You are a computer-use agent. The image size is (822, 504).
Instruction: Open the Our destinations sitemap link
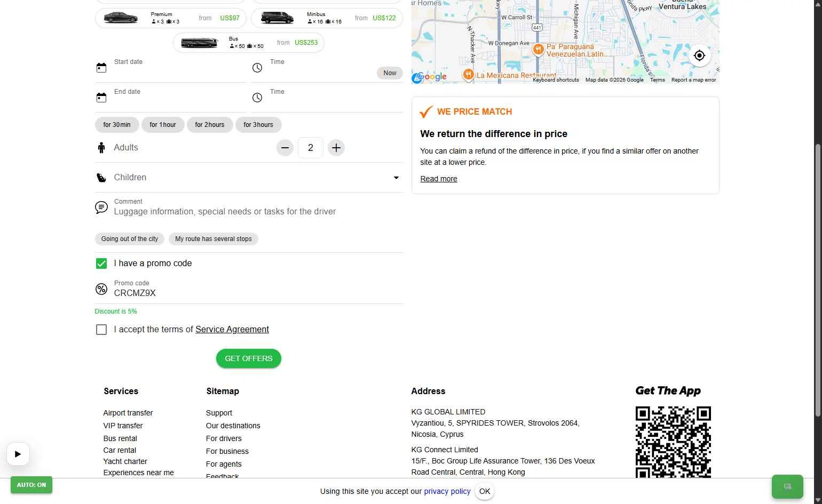[x=233, y=426]
